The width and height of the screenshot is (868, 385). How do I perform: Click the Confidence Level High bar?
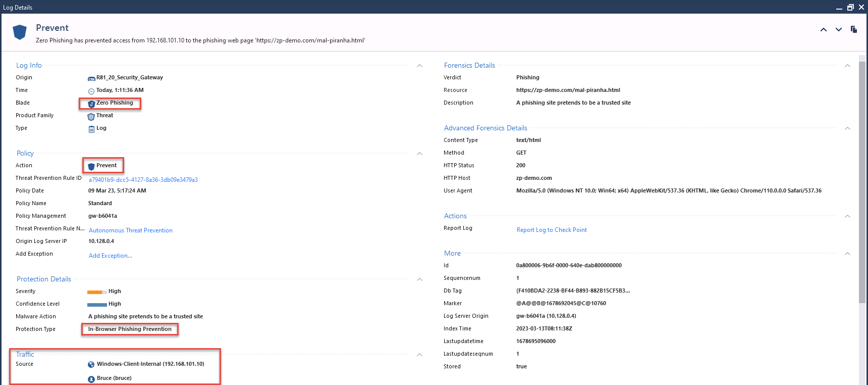click(x=97, y=305)
